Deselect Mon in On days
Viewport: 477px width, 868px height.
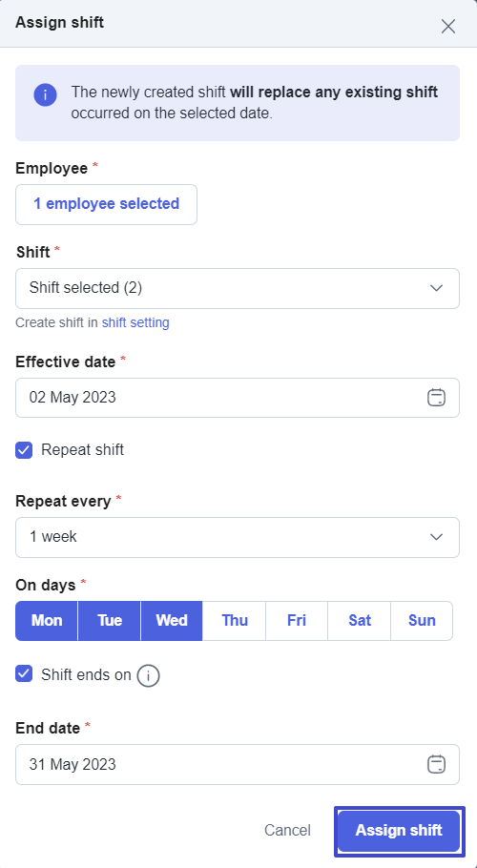[47, 621]
